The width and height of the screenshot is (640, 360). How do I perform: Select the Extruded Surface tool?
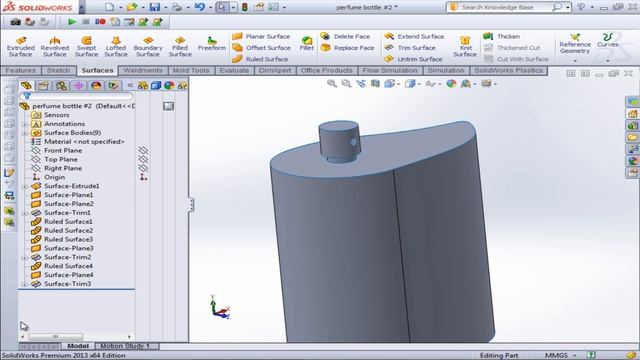coord(20,46)
